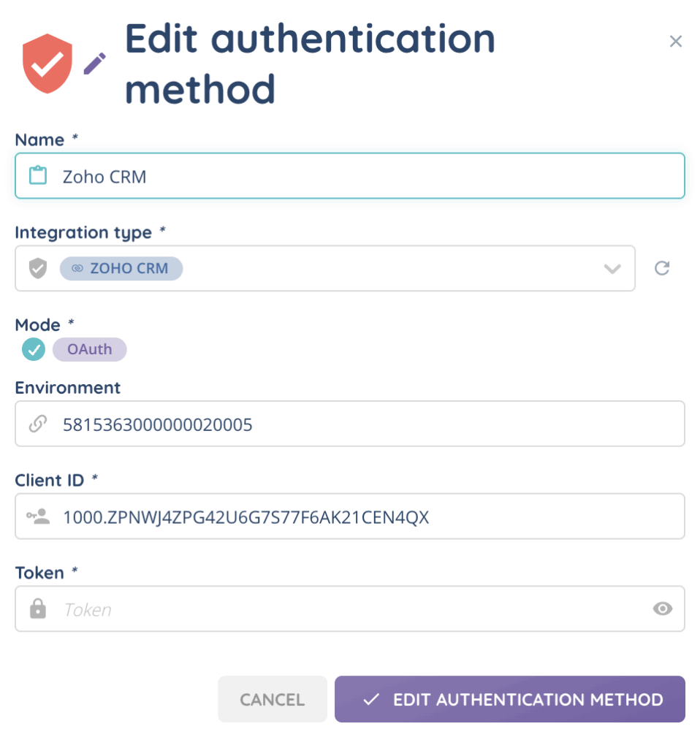Close the Edit authentication method dialog
This screenshot has height=748, width=700.
click(x=676, y=42)
